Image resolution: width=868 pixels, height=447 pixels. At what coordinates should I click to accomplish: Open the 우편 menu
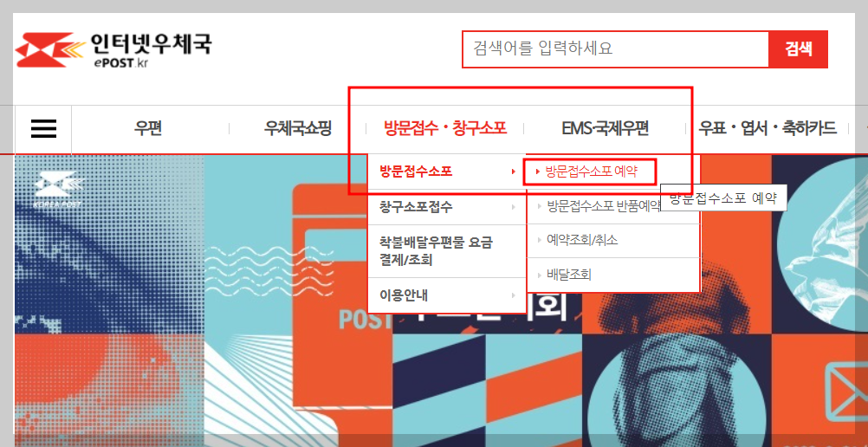pyautogui.click(x=147, y=129)
